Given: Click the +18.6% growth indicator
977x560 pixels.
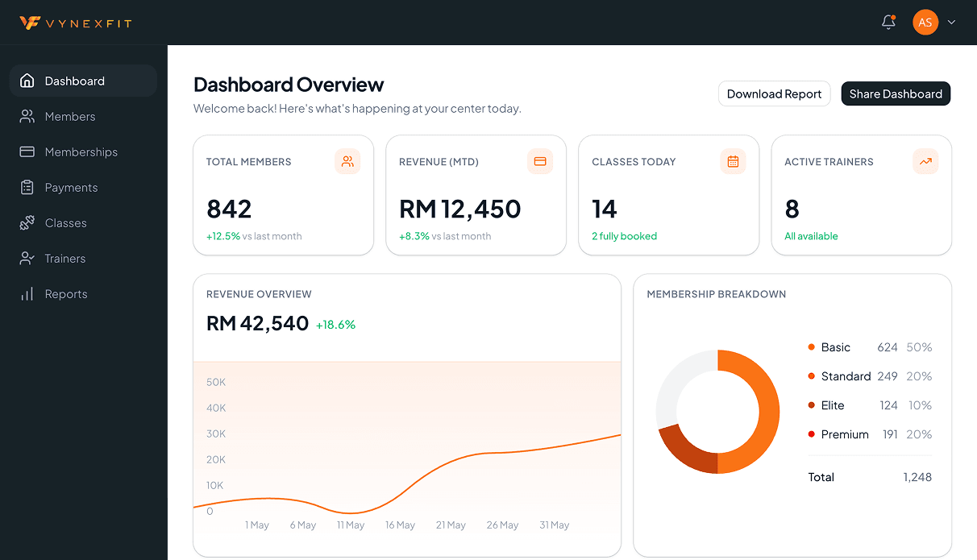Looking at the screenshot, I should click(335, 325).
